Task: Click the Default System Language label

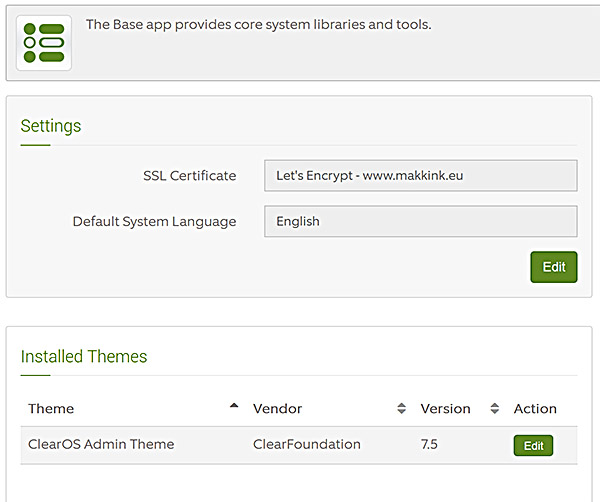Action: (x=154, y=221)
